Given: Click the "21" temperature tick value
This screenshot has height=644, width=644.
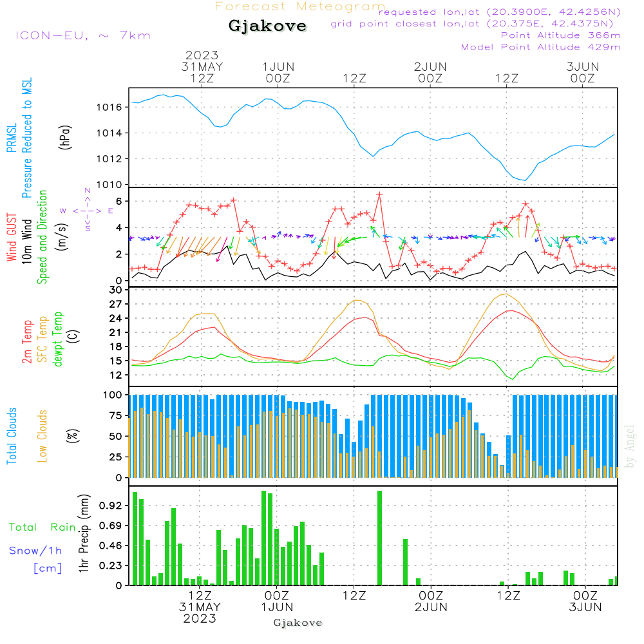Looking at the screenshot, I should pos(116,333).
